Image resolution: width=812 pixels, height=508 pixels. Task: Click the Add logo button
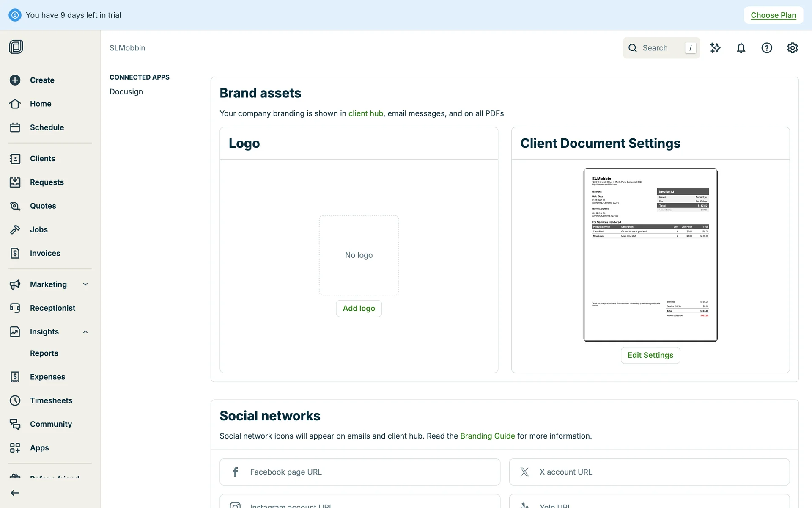[x=359, y=309]
